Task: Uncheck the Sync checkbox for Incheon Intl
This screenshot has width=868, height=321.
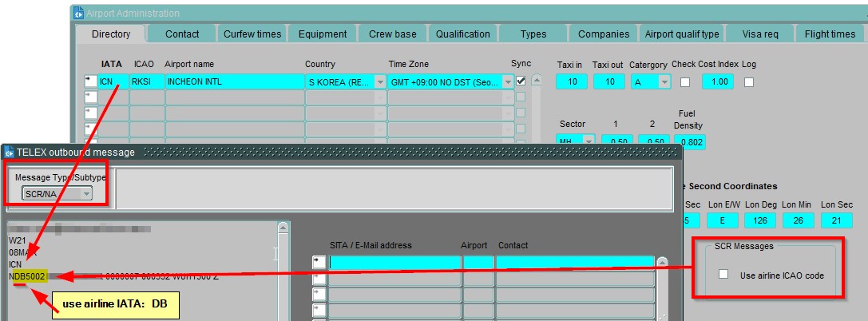Action: pos(521,81)
